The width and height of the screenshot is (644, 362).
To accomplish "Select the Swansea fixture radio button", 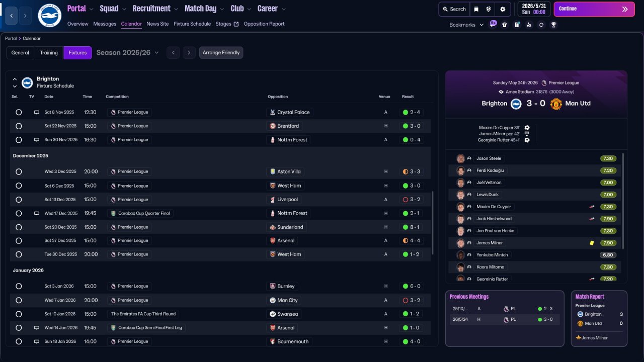I will pos(19,314).
